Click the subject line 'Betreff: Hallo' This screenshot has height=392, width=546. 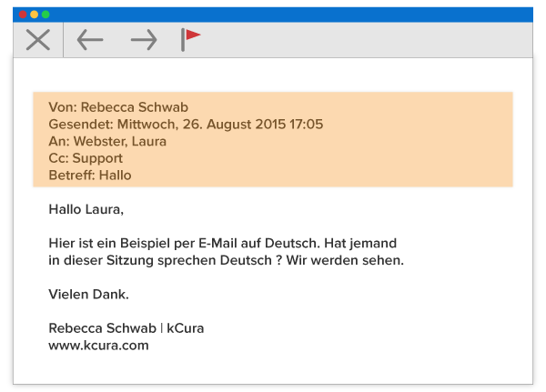click(90, 175)
